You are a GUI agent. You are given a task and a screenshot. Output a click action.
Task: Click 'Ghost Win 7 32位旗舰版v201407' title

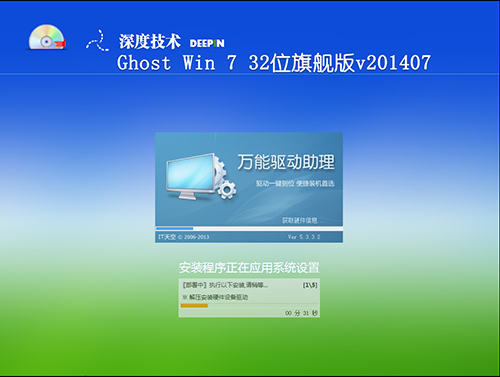coord(274,63)
